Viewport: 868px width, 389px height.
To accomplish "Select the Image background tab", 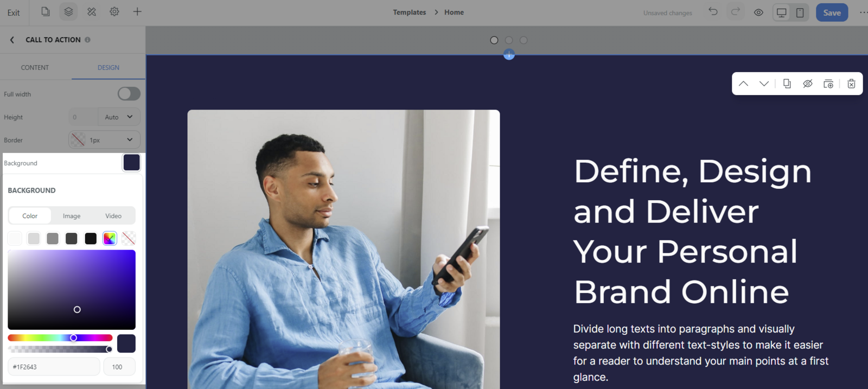I will click(72, 215).
